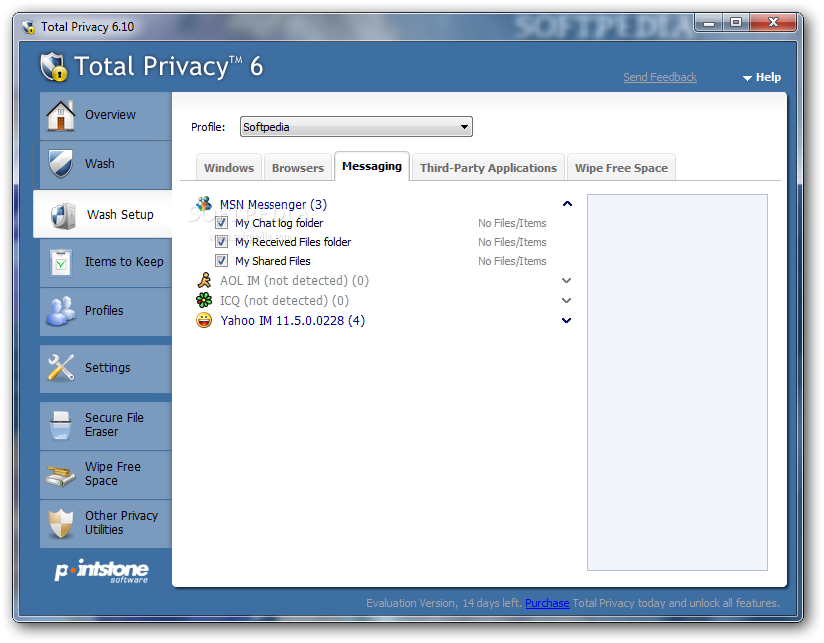Click the Total Privacy shield logo
The width and height of the screenshot is (824, 643).
pos(54,67)
